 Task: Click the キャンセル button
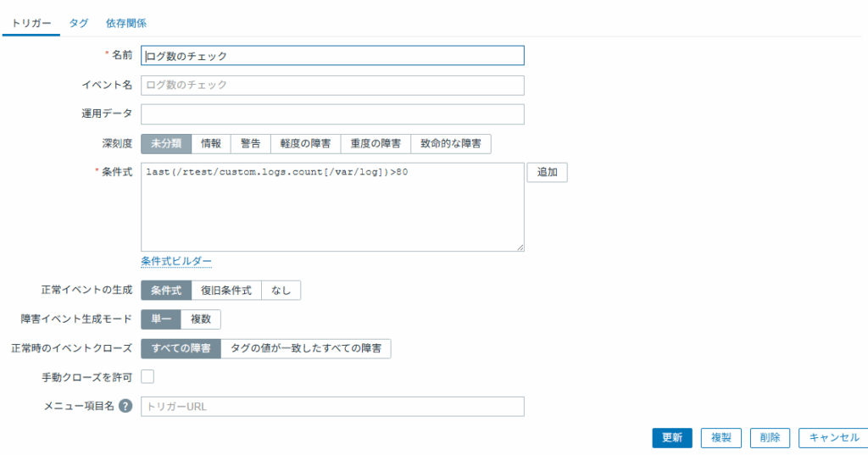coord(834,438)
